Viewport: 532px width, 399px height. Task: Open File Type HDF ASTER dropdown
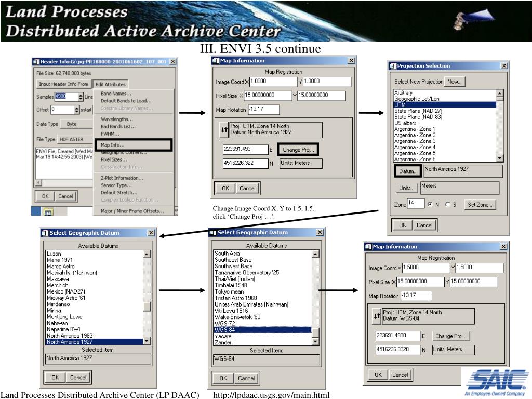tap(75, 139)
